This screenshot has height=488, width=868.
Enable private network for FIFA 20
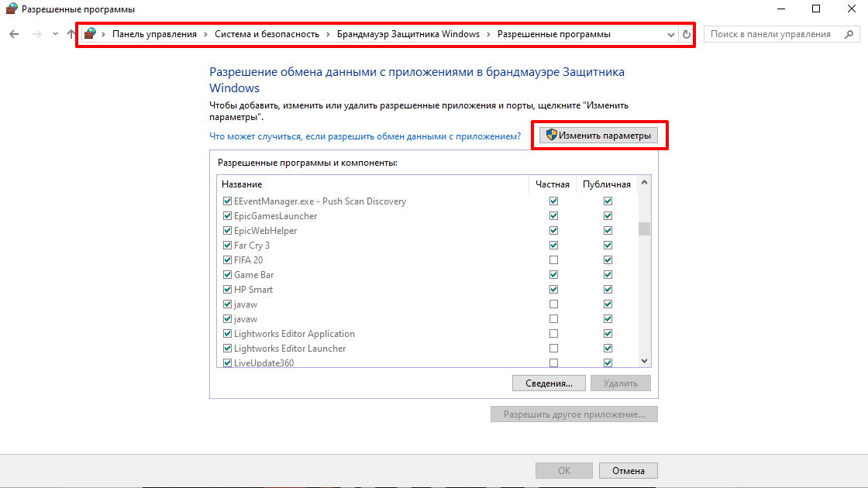pos(553,260)
